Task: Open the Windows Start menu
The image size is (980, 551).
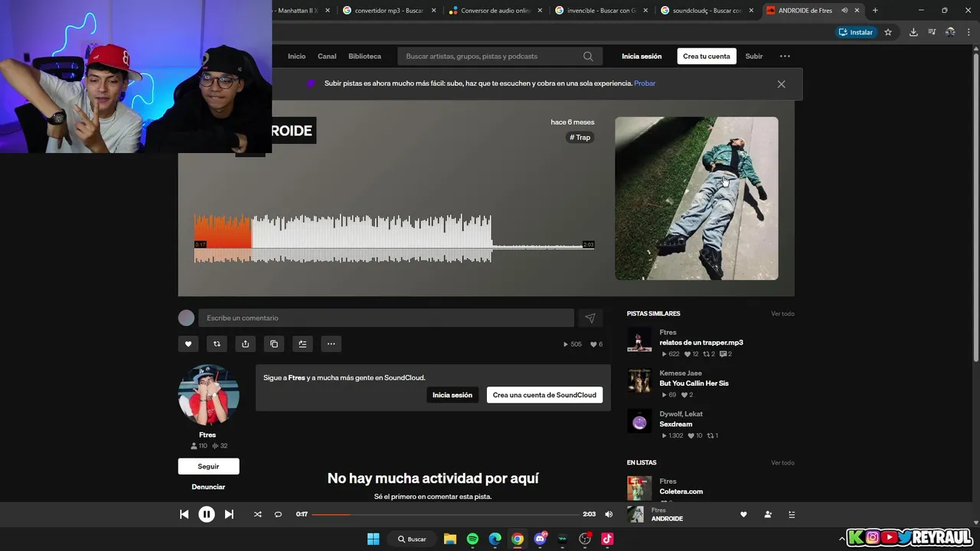Action: (x=373, y=539)
